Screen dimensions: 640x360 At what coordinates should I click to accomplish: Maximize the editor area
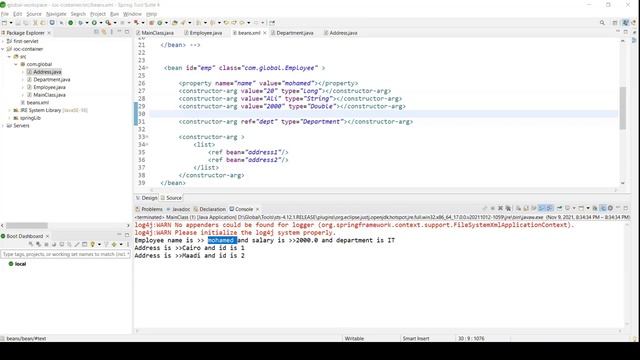pyautogui.click(x=626, y=32)
